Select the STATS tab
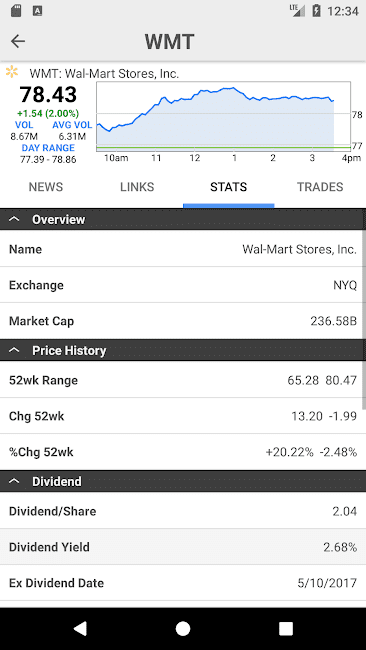The width and height of the screenshot is (366, 650). 228,187
